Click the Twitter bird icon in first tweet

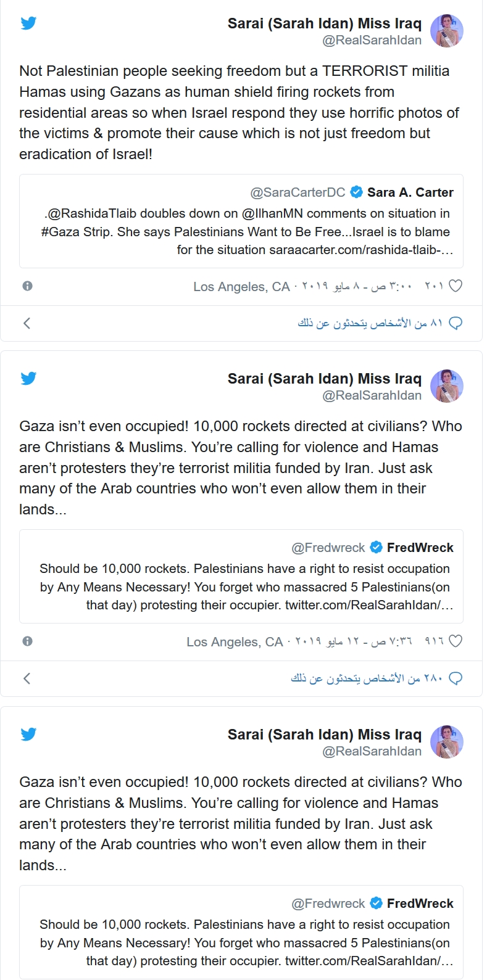pos(28,23)
